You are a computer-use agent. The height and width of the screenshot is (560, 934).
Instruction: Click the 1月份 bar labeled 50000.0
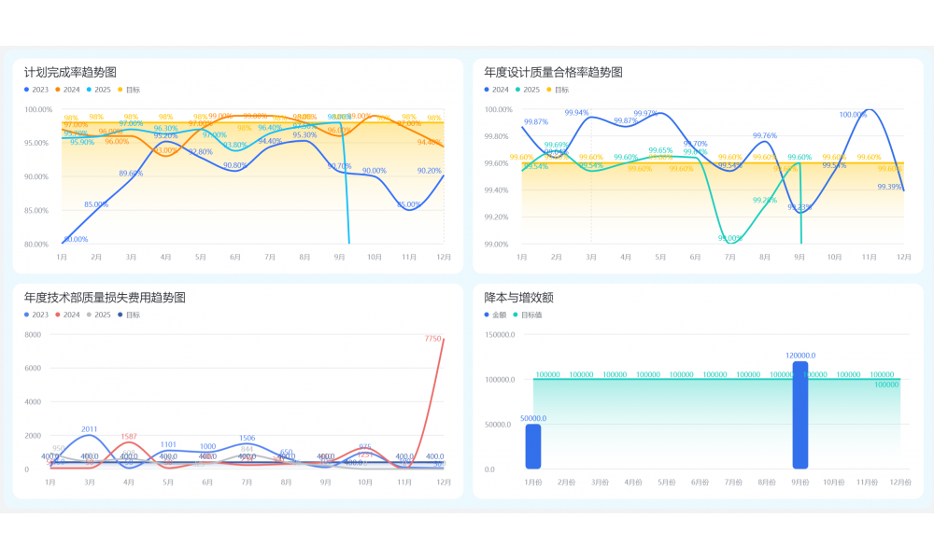click(532, 446)
